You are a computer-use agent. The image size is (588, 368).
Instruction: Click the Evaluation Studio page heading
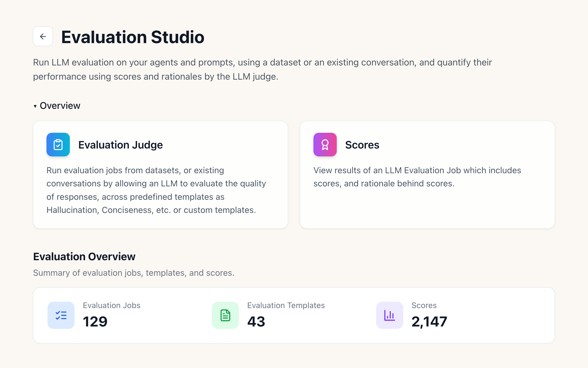coord(133,37)
